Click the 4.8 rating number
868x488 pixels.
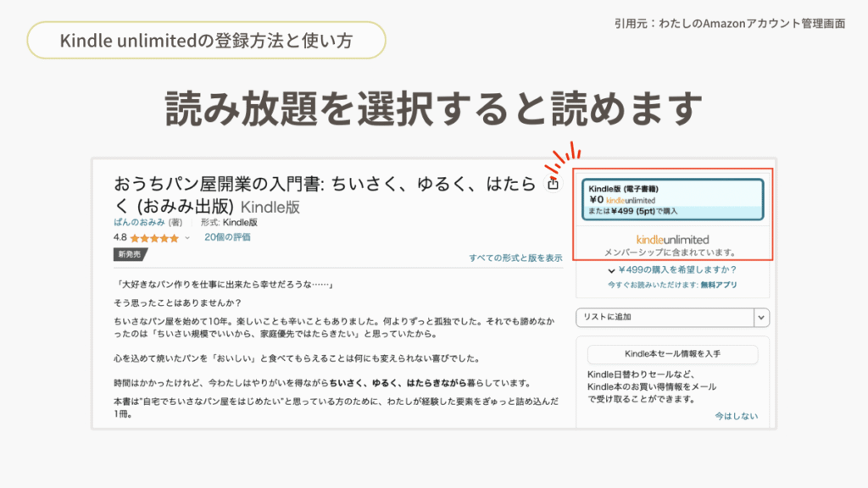tap(120, 238)
